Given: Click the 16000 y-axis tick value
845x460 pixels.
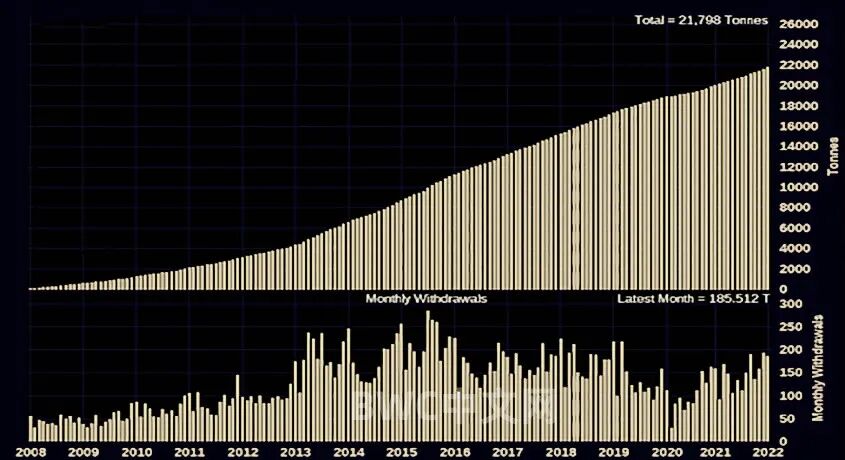Looking at the screenshot, I should point(798,127).
